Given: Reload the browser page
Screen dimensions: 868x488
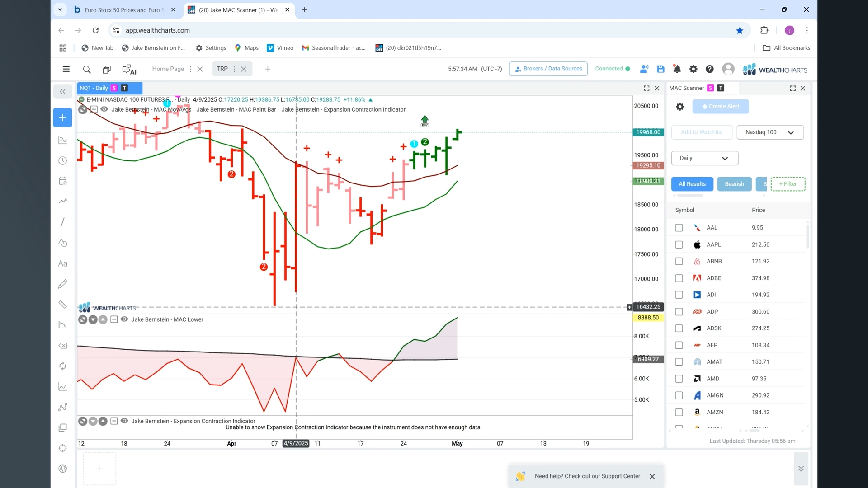Looking at the screenshot, I should point(95,30).
